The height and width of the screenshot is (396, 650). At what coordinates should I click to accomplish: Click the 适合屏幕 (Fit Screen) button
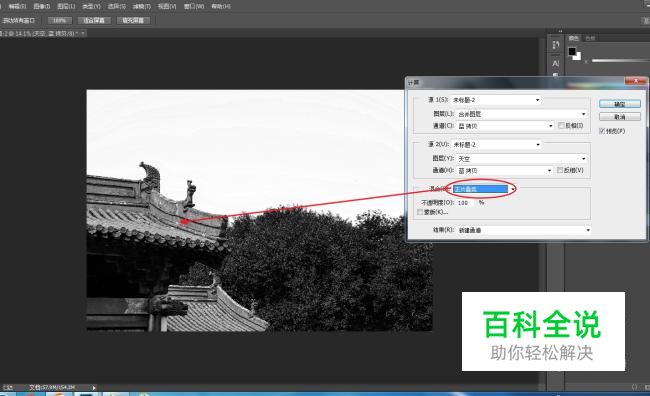point(94,20)
